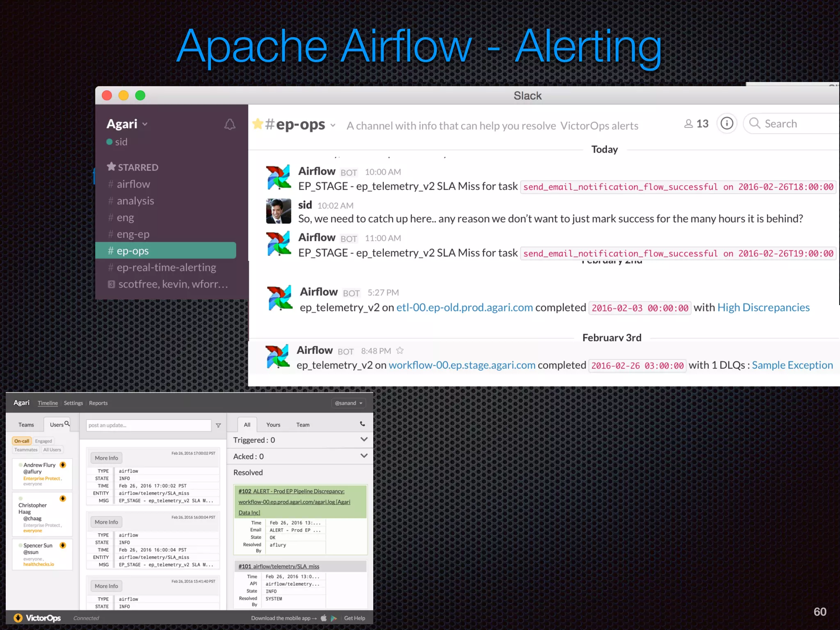This screenshot has height=630, width=840.
Task: Open the 13 members list icon
Action: pyautogui.click(x=689, y=123)
